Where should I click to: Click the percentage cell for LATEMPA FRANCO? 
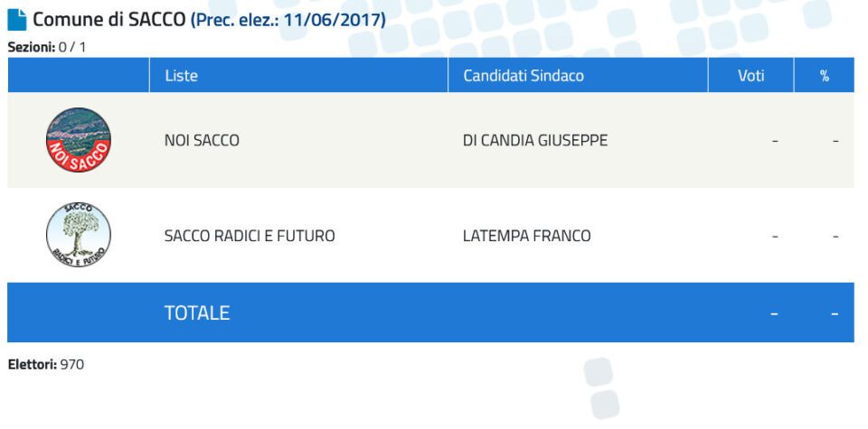(835, 237)
